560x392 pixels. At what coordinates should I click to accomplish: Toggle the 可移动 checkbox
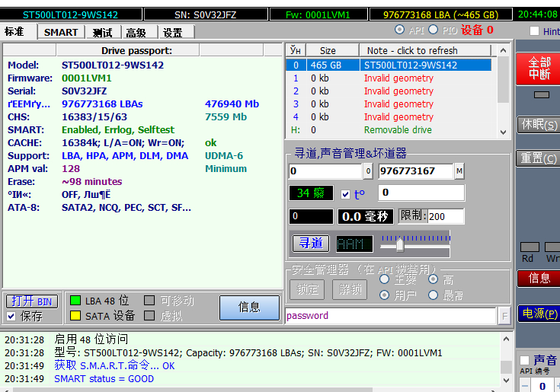click(x=149, y=301)
